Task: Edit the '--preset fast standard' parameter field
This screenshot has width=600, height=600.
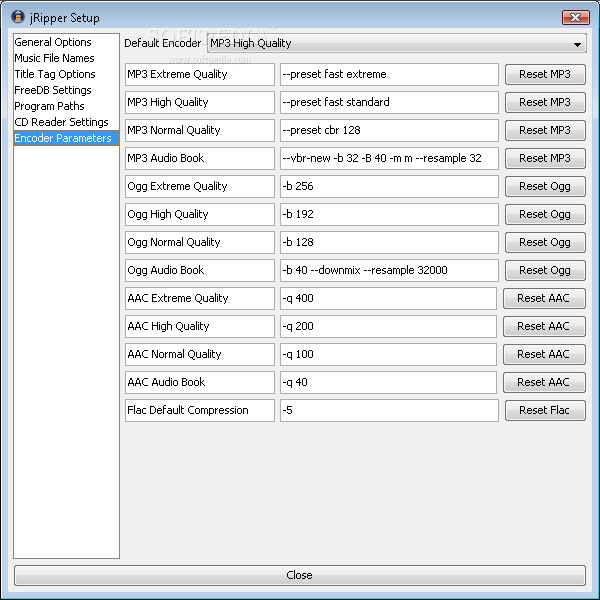Action: pos(389,102)
